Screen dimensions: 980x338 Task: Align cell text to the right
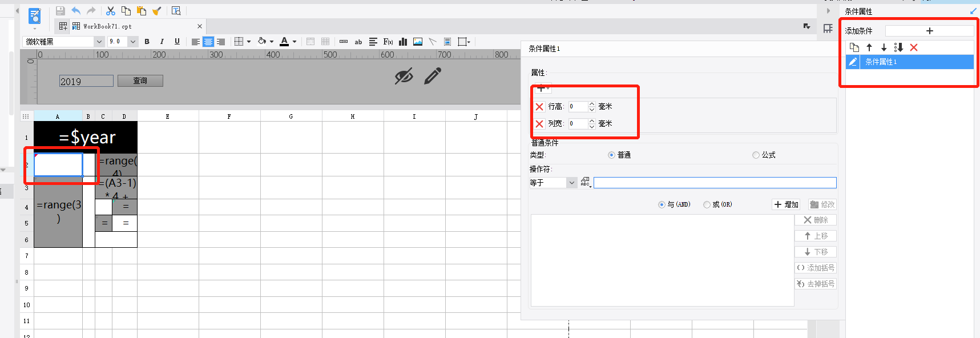coord(221,42)
